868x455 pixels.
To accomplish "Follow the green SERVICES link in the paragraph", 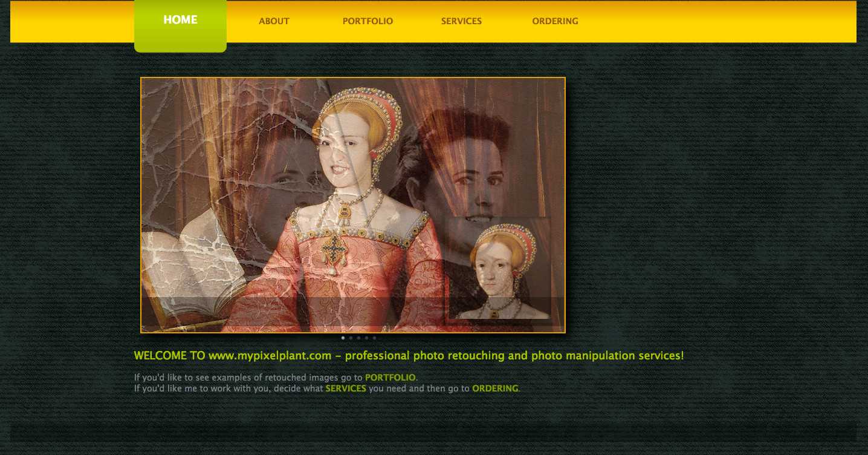I will pyautogui.click(x=346, y=388).
